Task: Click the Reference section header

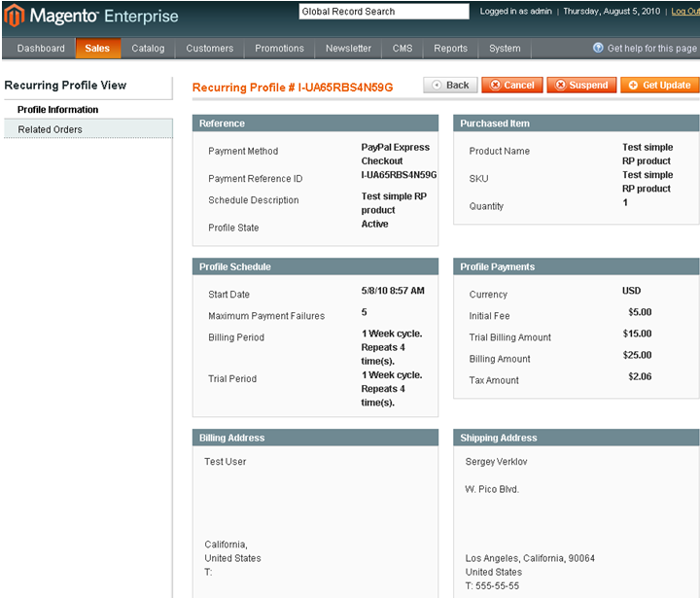Action: (x=315, y=123)
